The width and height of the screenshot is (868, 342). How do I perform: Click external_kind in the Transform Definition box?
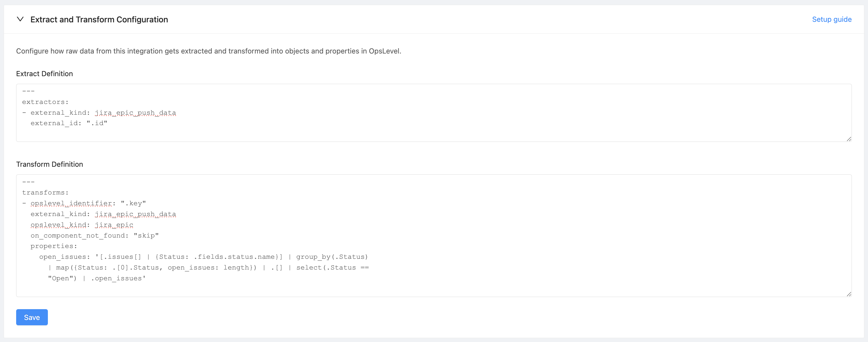pos(58,214)
